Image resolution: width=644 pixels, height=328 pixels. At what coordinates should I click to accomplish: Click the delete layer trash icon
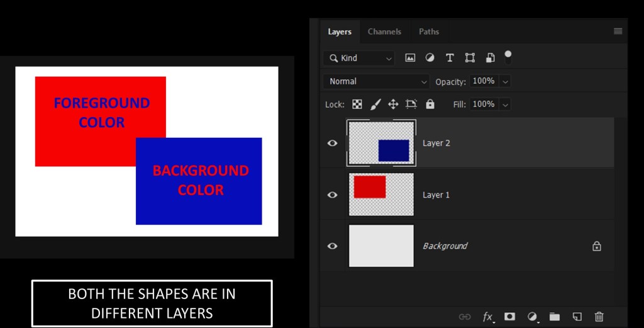[x=599, y=317]
